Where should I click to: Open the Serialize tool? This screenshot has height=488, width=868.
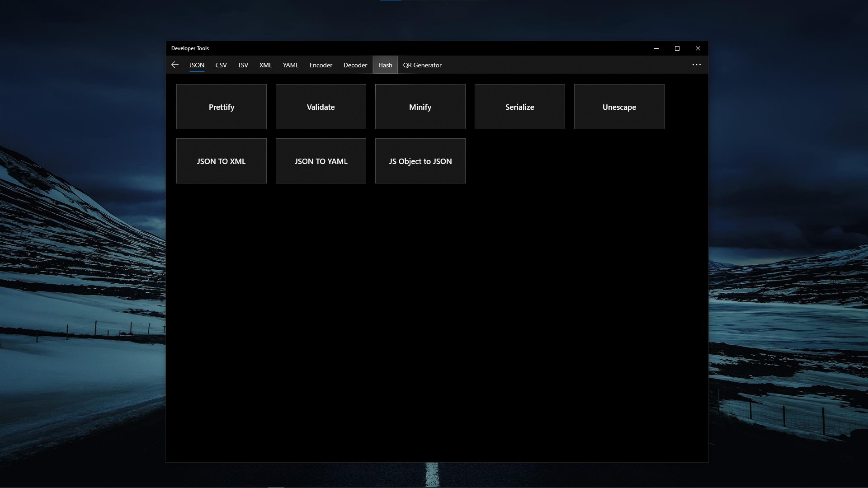pyautogui.click(x=519, y=107)
